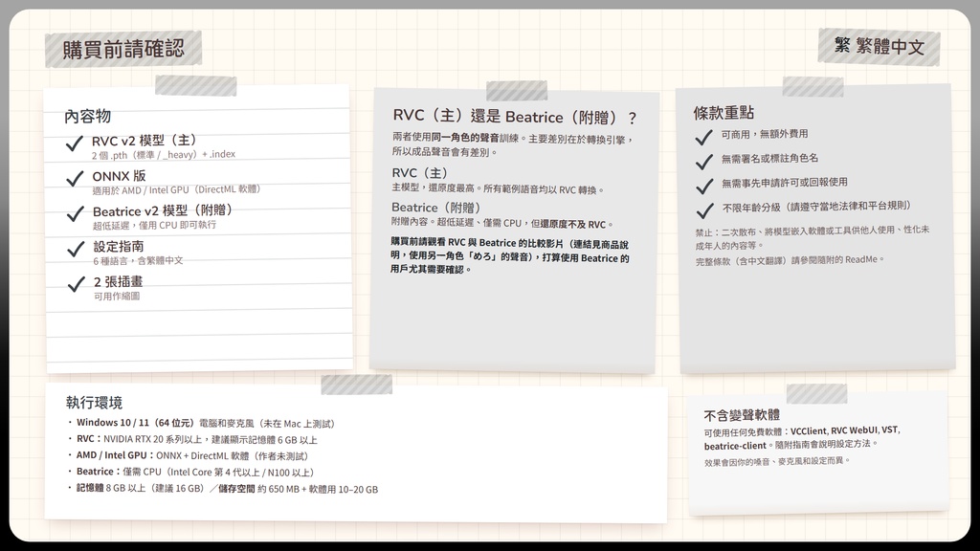980x551 pixels.
Task: Click the bullet Windows 10 / 11（64 位元）
Action: [202, 424]
